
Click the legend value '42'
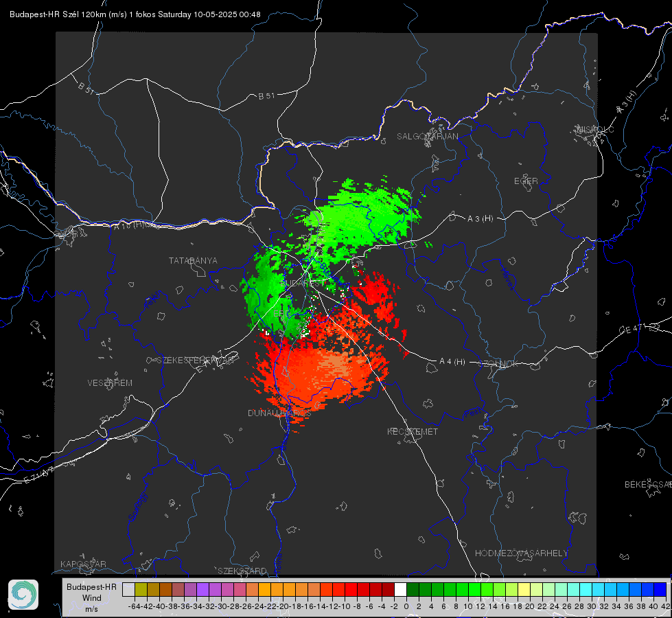click(x=666, y=606)
